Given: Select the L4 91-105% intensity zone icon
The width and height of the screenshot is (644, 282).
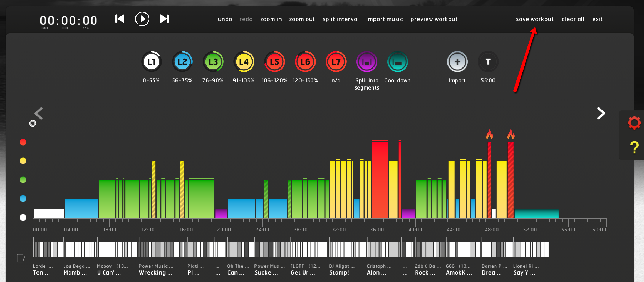Looking at the screenshot, I should [x=244, y=62].
